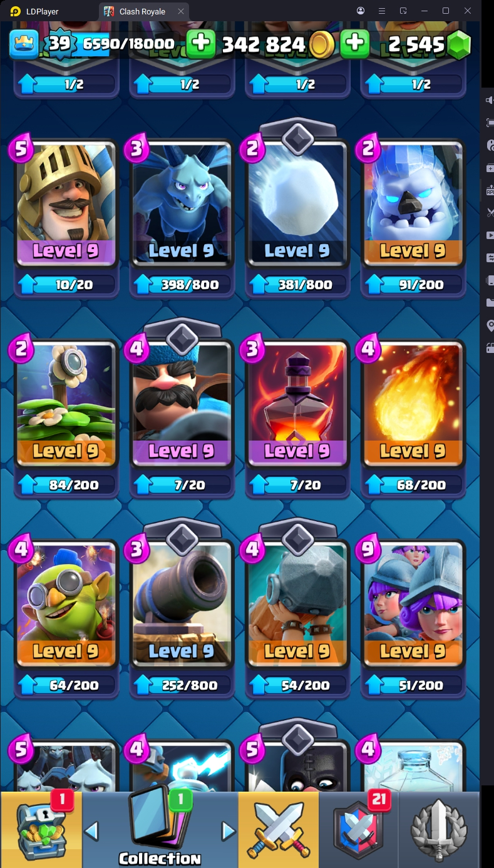The image size is (494, 868).
Task: Click the right arrow beside Collection
Action: (229, 831)
